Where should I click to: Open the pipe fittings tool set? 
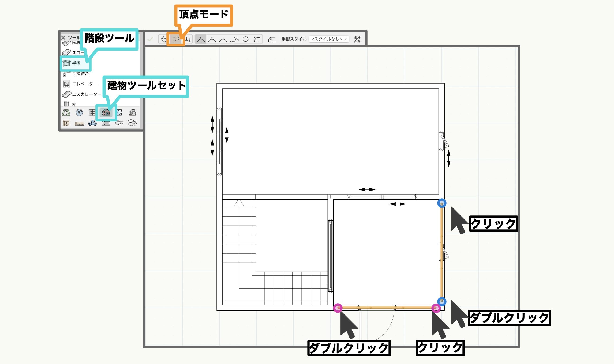pyautogui.click(x=93, y=123)
